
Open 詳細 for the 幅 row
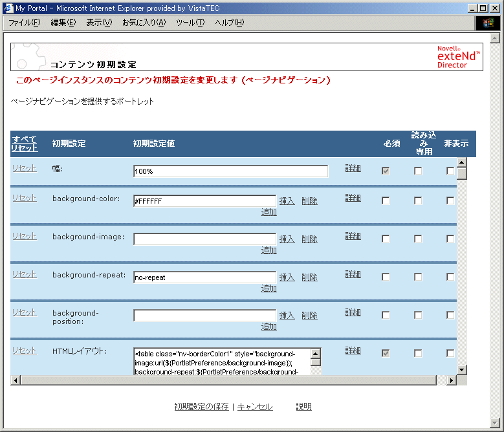click(x=353, y=168)
